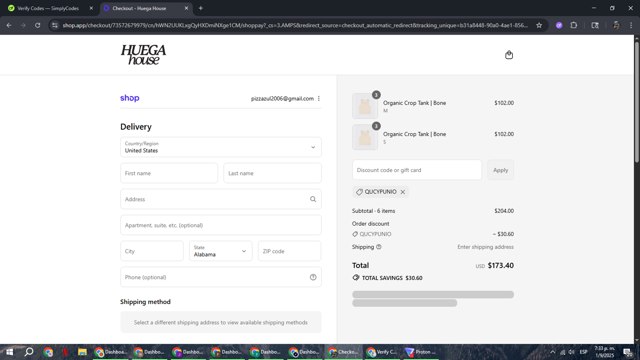This screenshot has width=640, height=360.
Task: Click the Enter shipping address text
Action: point(485,247)
